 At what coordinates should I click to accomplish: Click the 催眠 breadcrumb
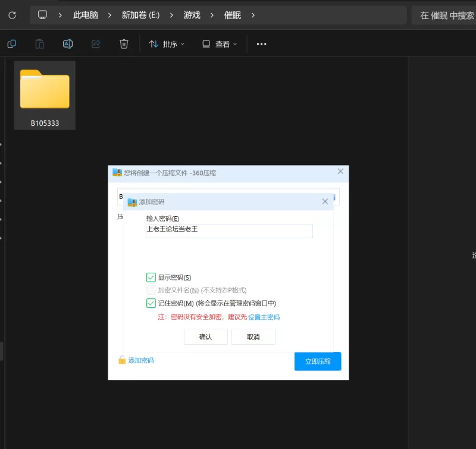tap(233, 15)
